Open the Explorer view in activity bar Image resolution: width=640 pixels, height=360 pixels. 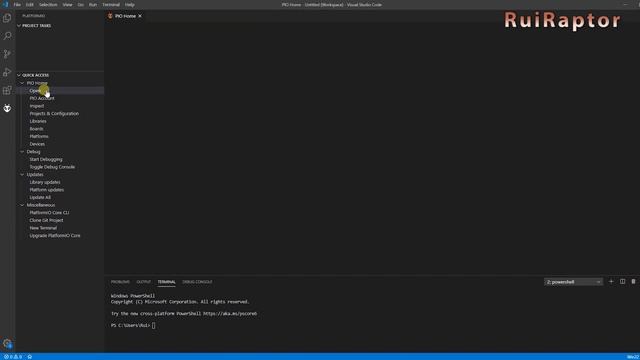coord(7,18)
